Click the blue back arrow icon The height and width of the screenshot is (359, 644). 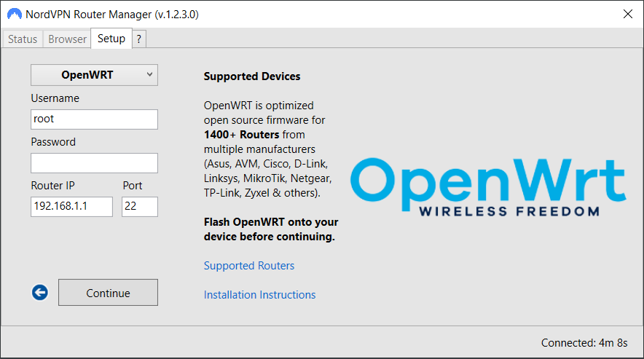(x=40, y=293)
